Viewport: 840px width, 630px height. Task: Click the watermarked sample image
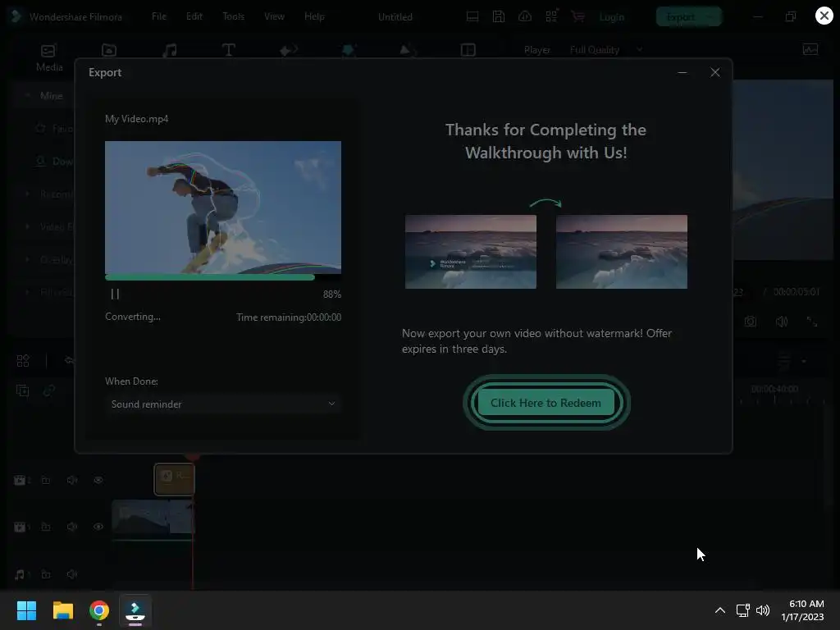(x=470, y=252)
